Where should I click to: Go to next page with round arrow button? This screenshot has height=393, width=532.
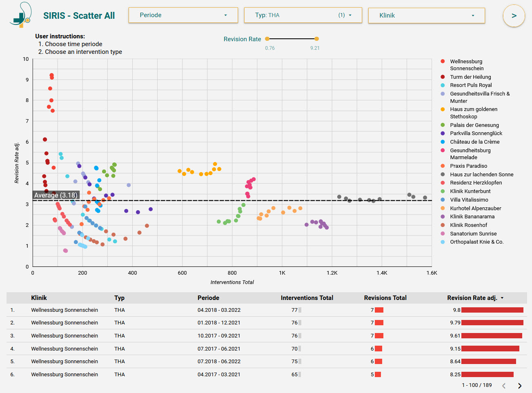pyautogui.click(x=514, y=16)
